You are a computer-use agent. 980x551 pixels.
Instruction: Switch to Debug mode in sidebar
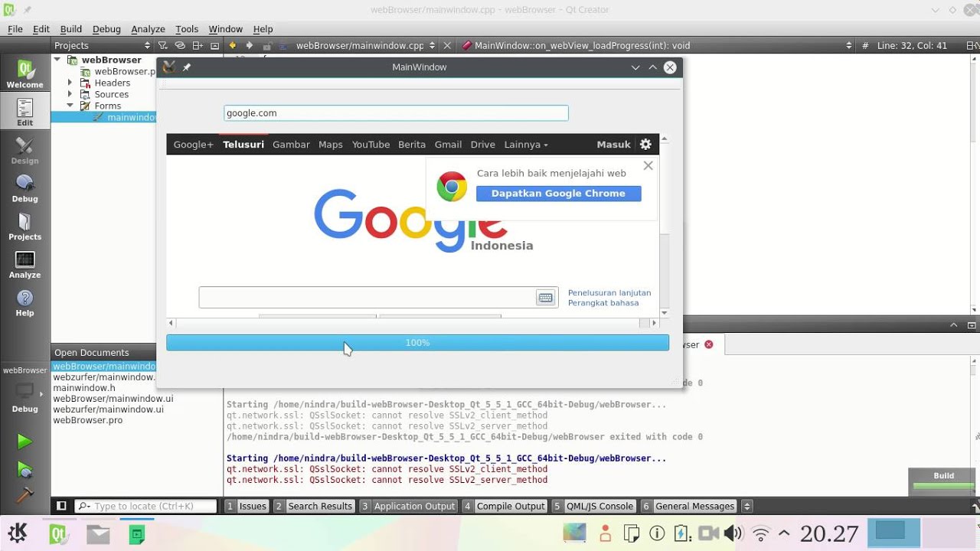click(x=24, y=189)
